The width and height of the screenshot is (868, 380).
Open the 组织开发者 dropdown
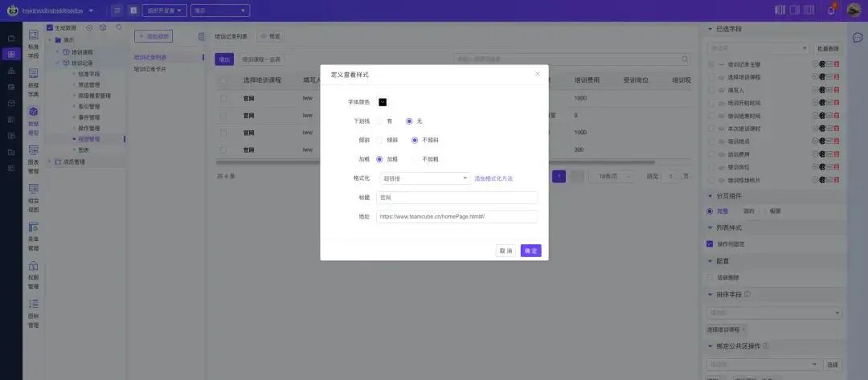(x=165, y=10)
